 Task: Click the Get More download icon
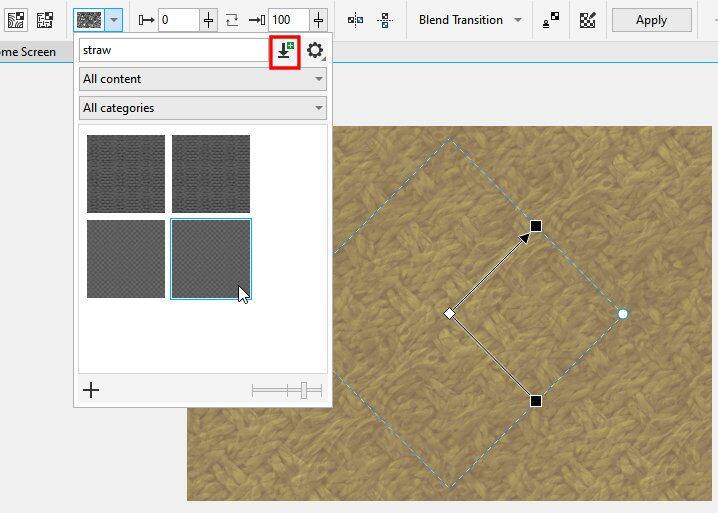point(285,53)
